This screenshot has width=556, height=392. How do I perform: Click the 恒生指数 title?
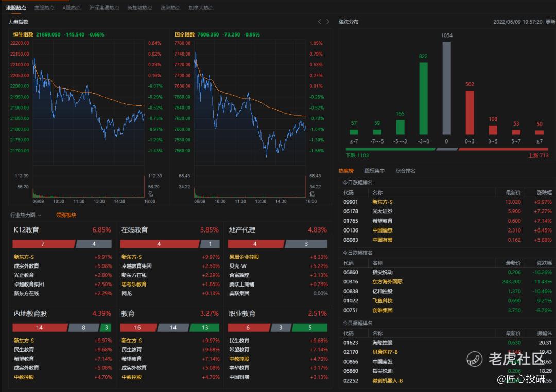pos(23,34)
